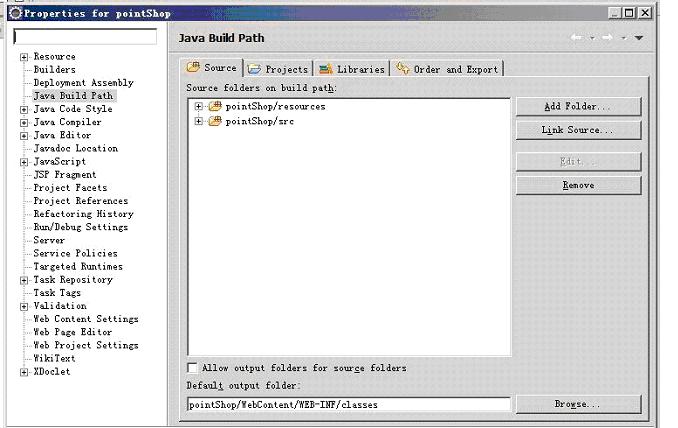Click the Java Code Style label
The width and height of the screenshot is (678, 428).
[x=73, y=109]
